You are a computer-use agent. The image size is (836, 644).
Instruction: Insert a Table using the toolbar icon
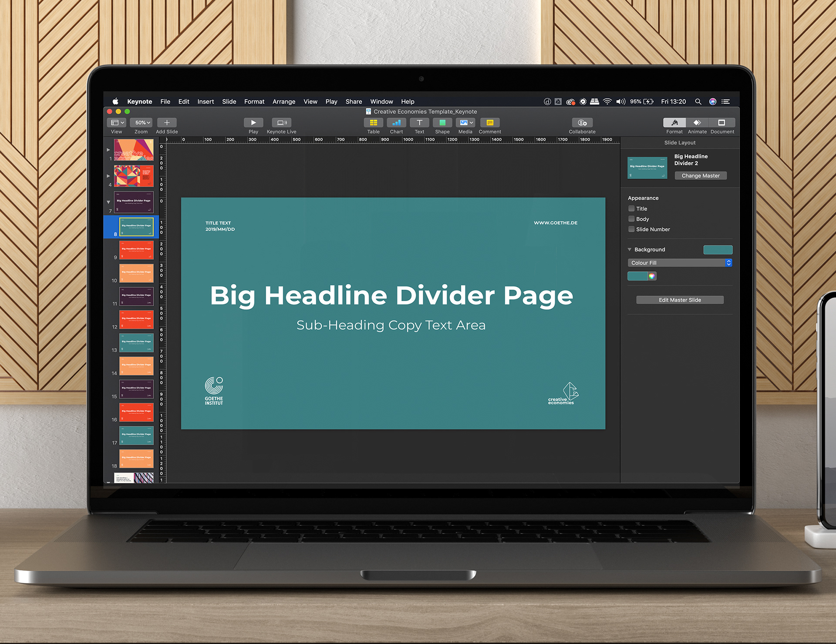373,123
